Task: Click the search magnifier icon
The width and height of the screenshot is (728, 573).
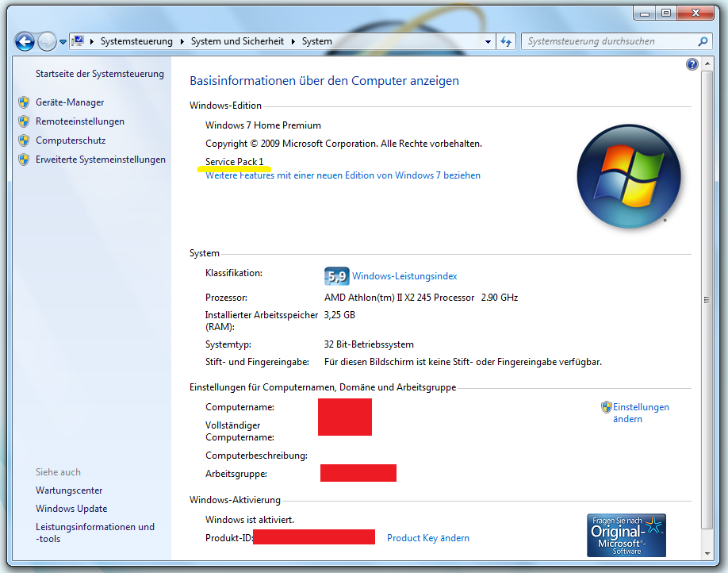Action: [703, 41]
